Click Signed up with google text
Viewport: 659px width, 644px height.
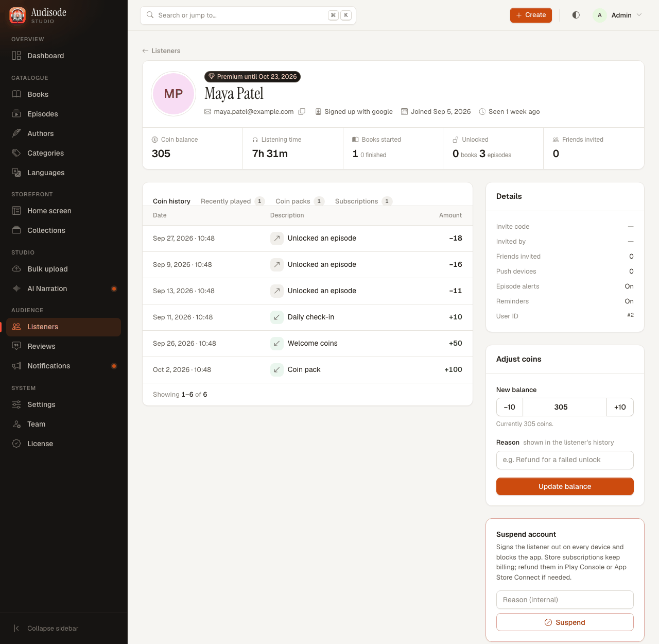[358, 111]
